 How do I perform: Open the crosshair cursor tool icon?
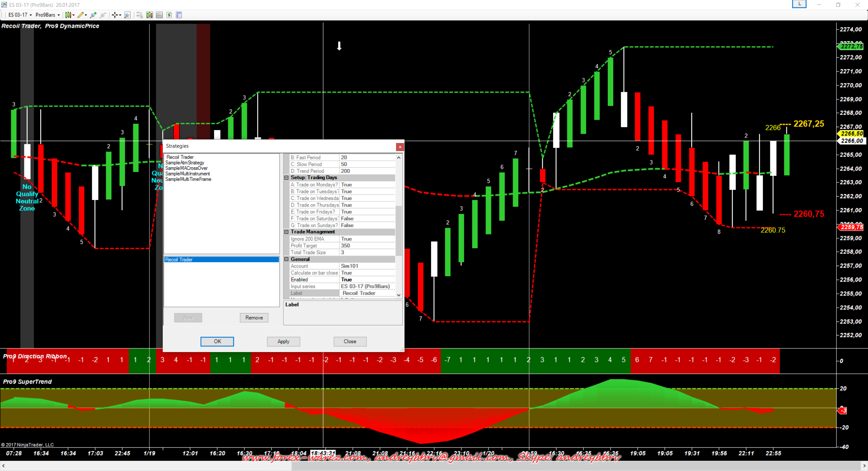click(115, 15)
